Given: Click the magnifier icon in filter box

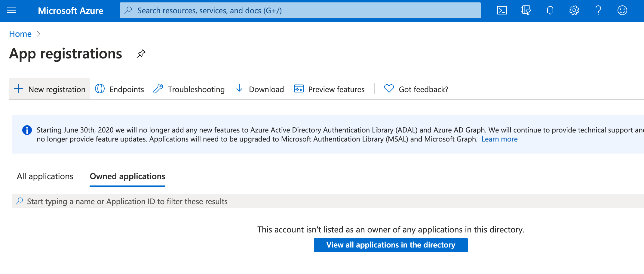Looking at the screenshot, I should pyautogui.click(x=20, y=201).
